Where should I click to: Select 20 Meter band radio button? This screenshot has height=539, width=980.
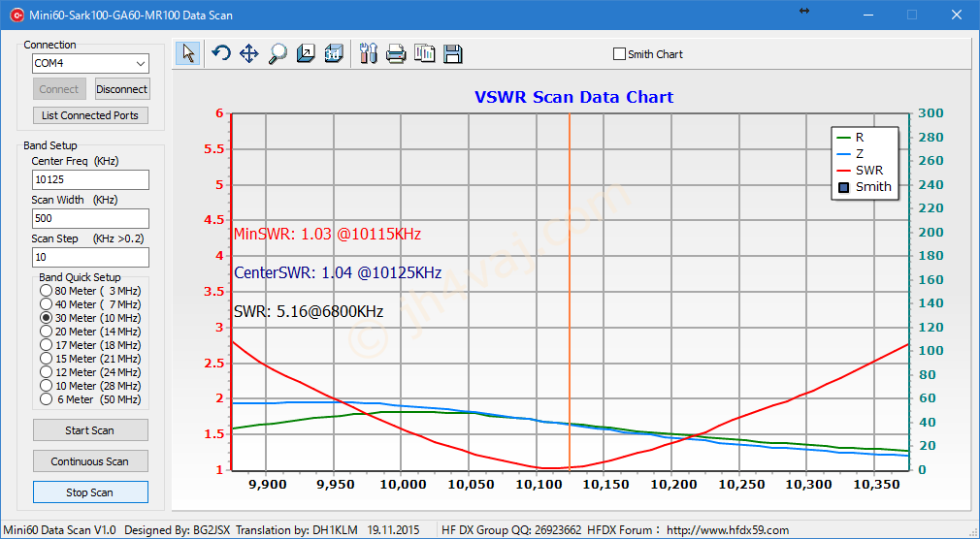pyautogui.click(x=46, y=332)
